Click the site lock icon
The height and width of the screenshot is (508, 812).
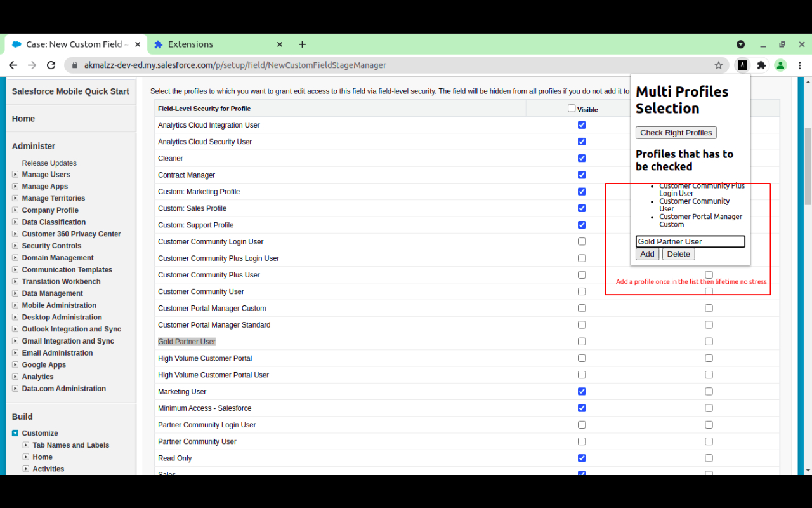(75, 65)
